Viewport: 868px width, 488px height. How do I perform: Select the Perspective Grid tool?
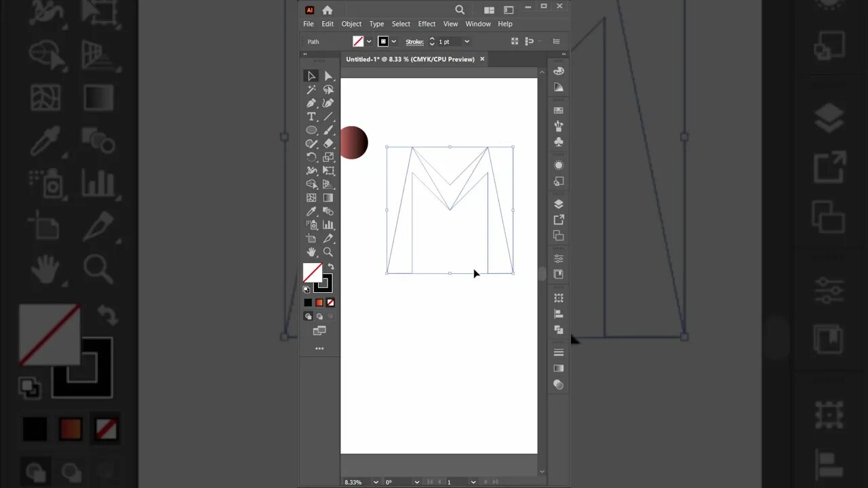pos(328,184)
